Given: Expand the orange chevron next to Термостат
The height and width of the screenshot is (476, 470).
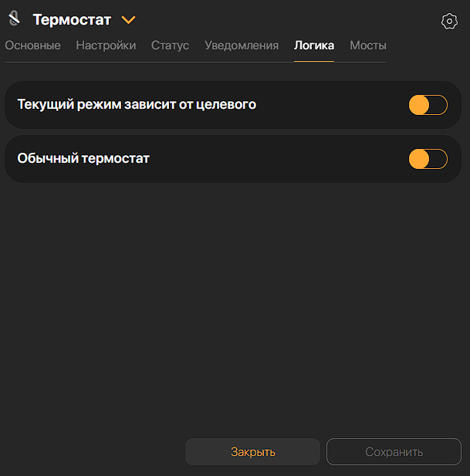Looking at the screenshot, I should tap(129, 20).
